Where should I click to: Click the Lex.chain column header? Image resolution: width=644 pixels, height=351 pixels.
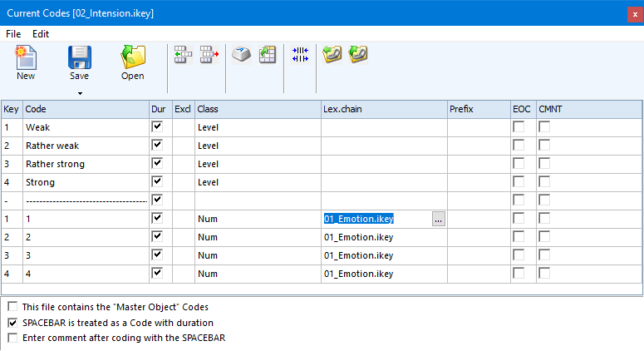pos(383,109)
